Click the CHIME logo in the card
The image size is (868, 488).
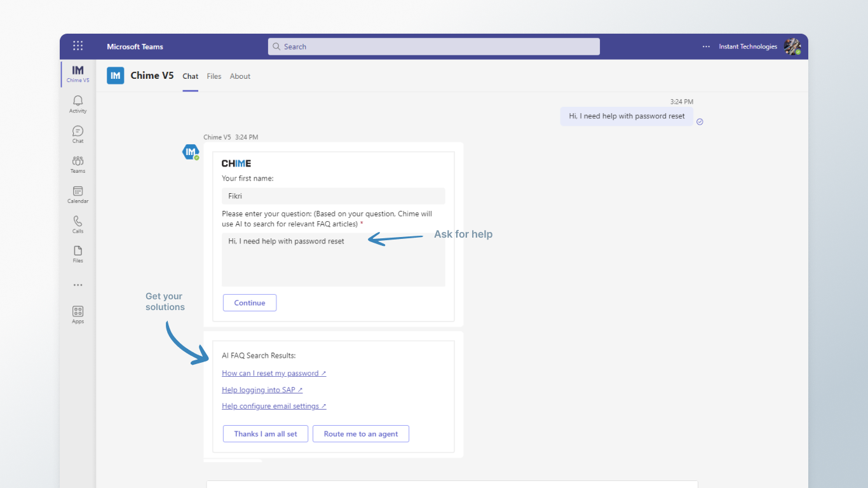[x=236, y=163]
